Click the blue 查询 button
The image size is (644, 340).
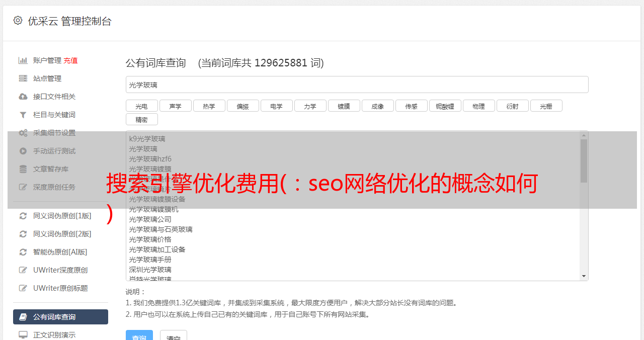(x=139, y=335)
